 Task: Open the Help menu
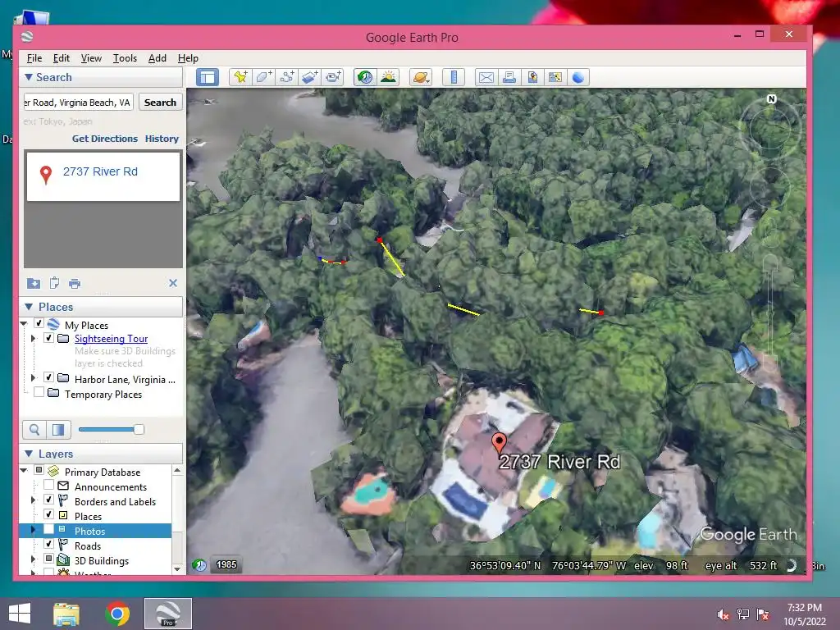pos(188,58)
